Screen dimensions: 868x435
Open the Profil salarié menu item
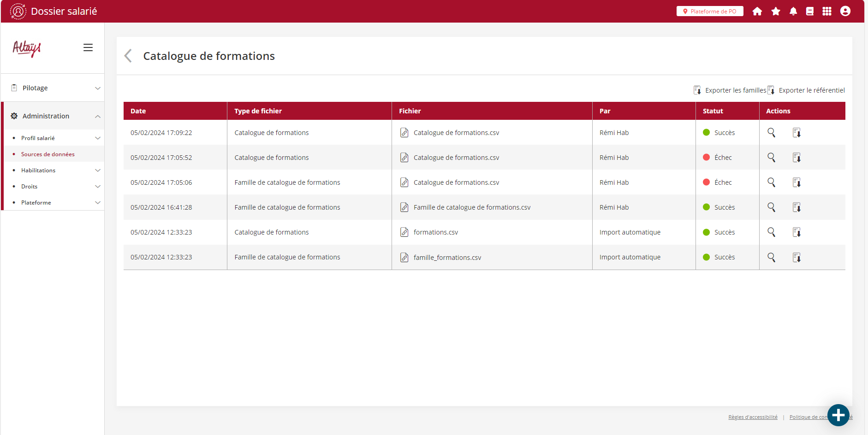coord(38,138)
